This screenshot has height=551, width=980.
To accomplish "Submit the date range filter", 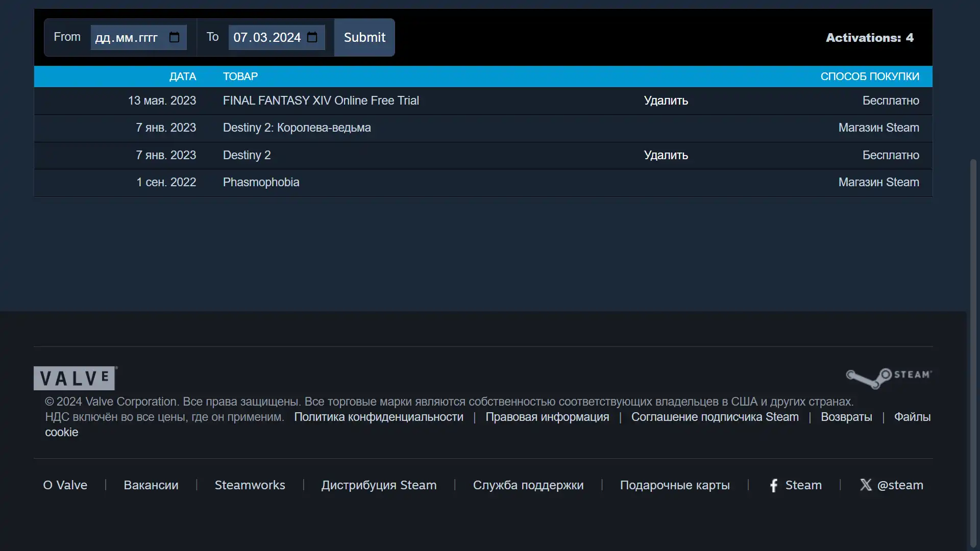I will tap(364, 37).
